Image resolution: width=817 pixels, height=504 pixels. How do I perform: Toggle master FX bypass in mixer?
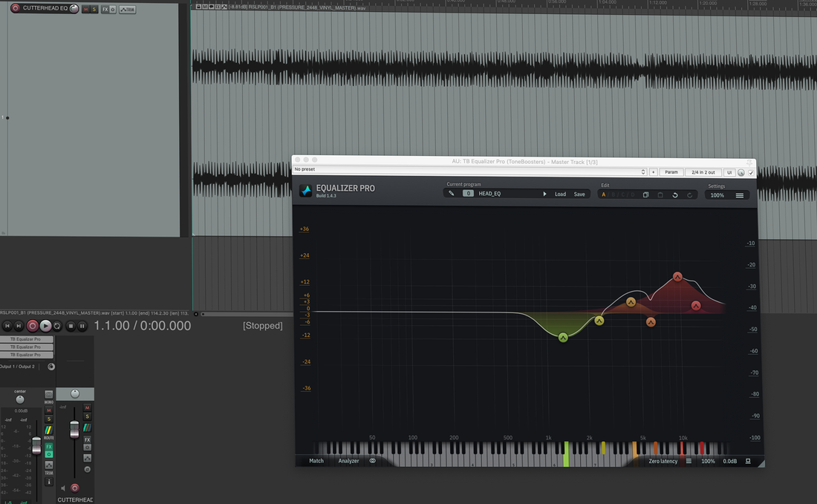pos(49,454)
